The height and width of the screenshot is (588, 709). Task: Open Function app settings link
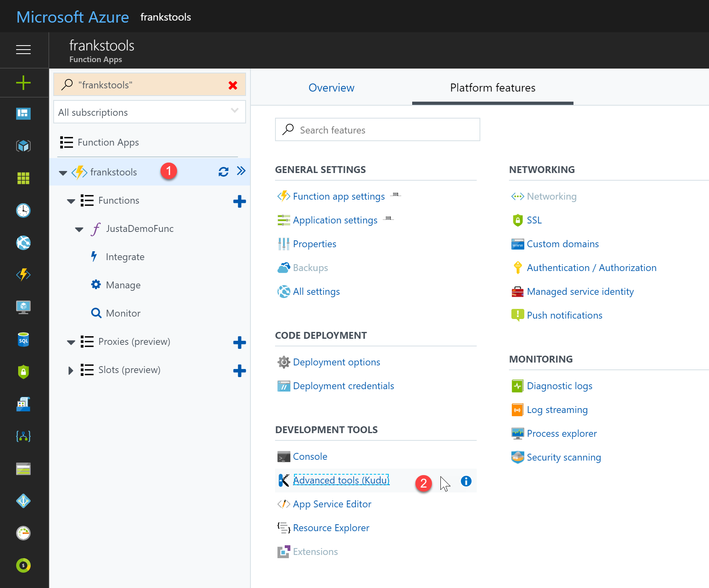pos(339,196)
